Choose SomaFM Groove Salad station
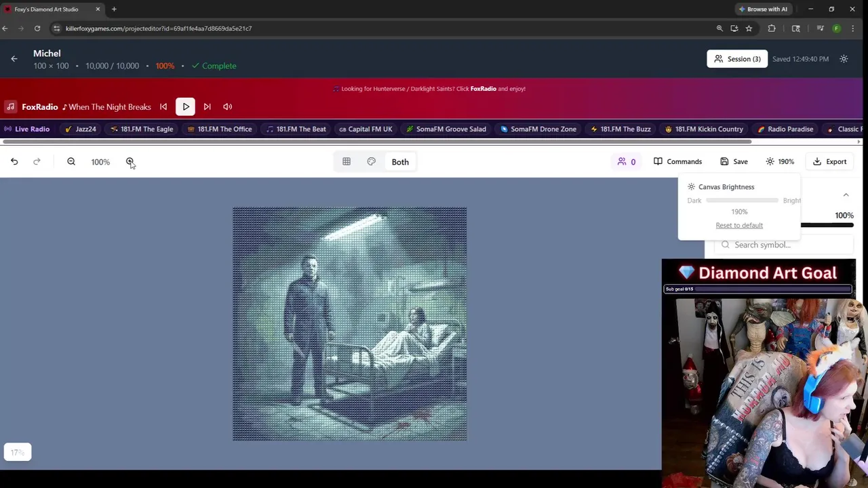Screen dimensions: 868x488 point(446,129)
